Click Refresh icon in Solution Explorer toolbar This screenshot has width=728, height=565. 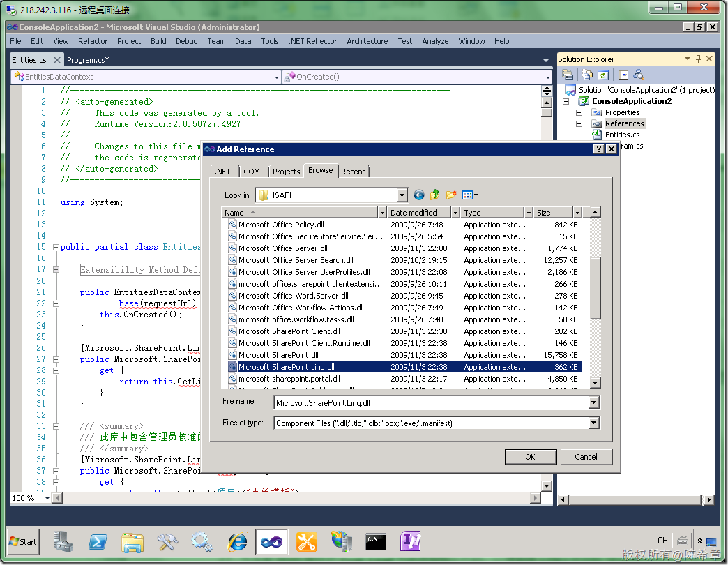click(603, 75)
